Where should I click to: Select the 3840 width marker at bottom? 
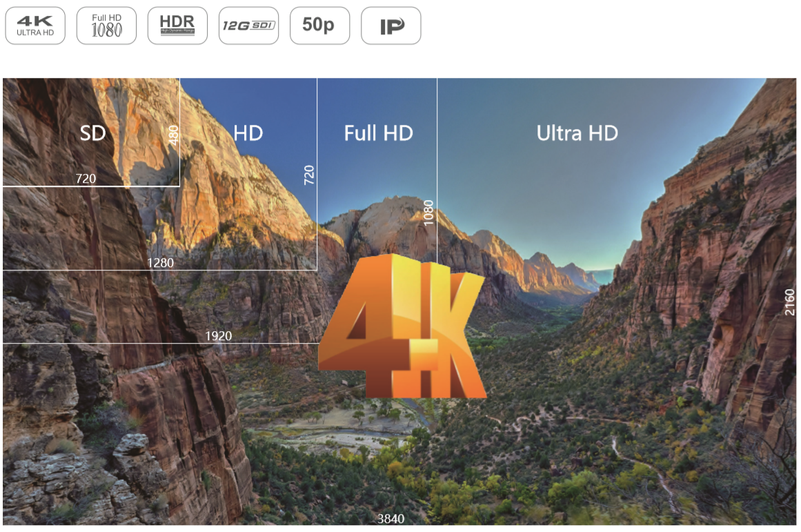click(391, 519)
